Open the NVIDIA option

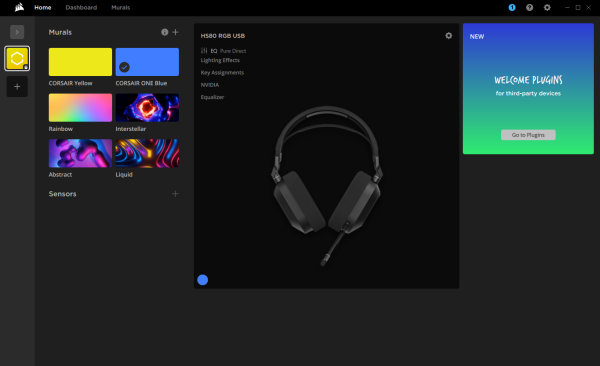[210, 85]
